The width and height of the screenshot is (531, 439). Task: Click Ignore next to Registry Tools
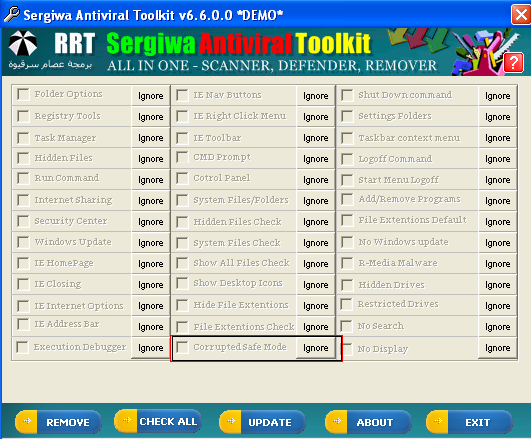(150, 117)
